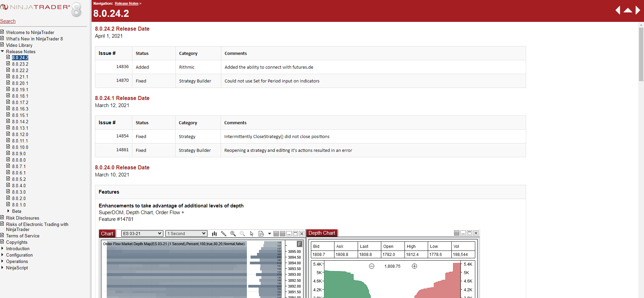Viewport: 644px width, 298px height.
Task: Click issue number 14861 cell
Action: (x=114, y=150)
